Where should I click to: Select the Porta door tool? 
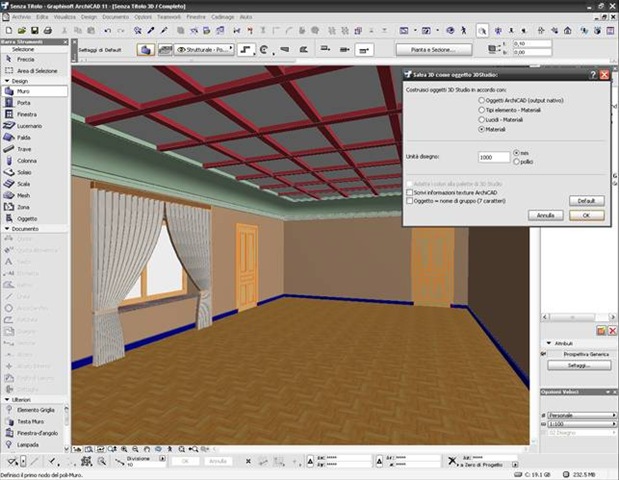click(x=27, y=102)
